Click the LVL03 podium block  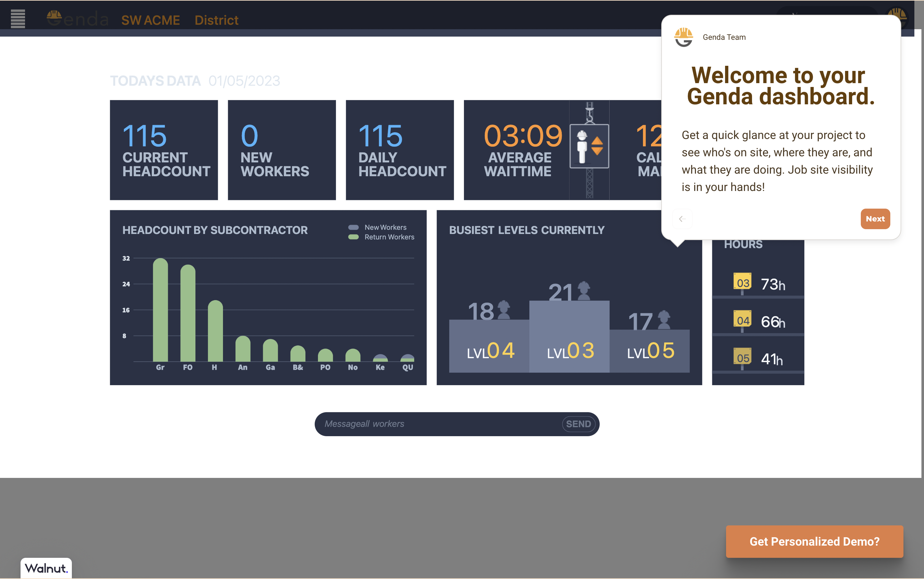point(569,337)
